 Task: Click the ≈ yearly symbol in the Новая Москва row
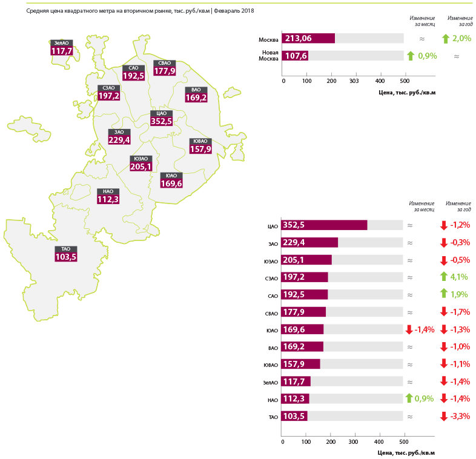pos(456,56)
